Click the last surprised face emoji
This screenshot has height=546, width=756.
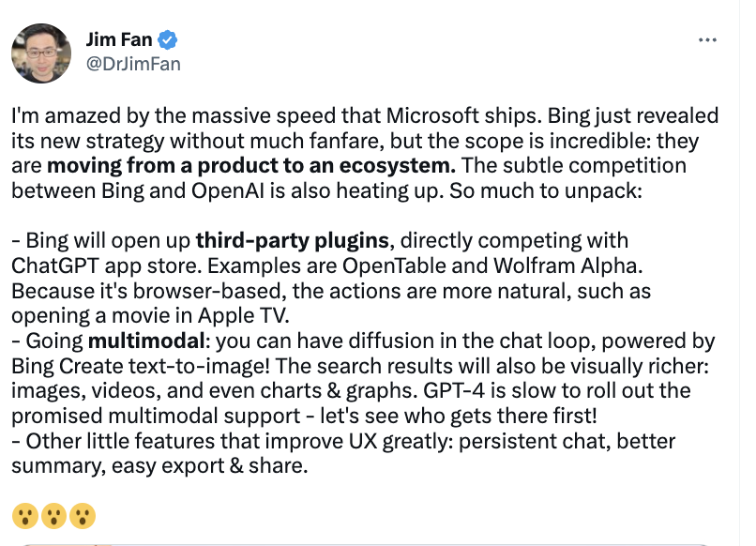tap(83, 515)
